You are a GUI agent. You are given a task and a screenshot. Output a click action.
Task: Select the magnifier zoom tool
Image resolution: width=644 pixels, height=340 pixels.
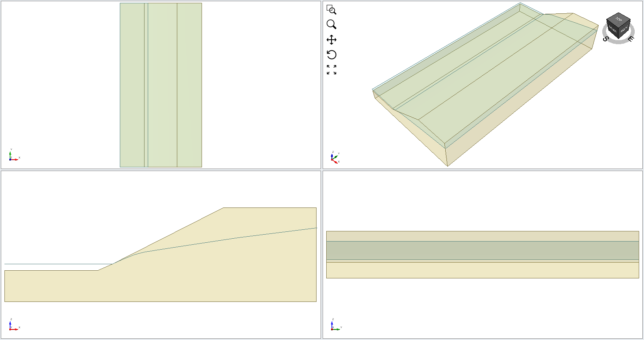coord(331,24)
